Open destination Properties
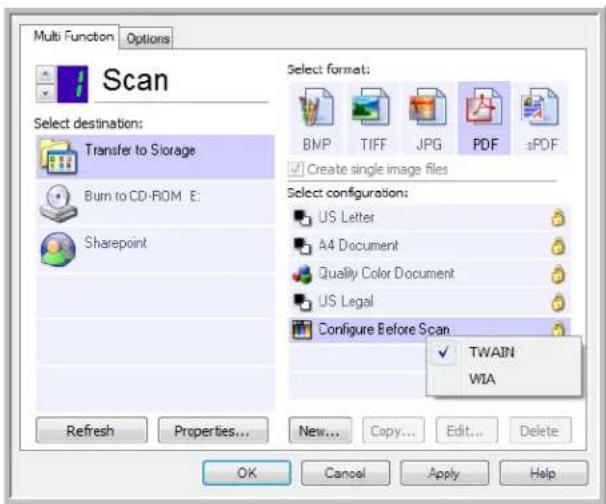 click(x=213, y=430)
